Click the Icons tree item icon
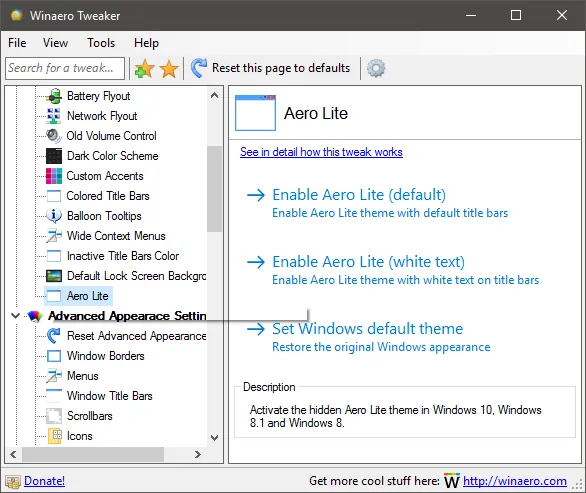 pos(55,436)
